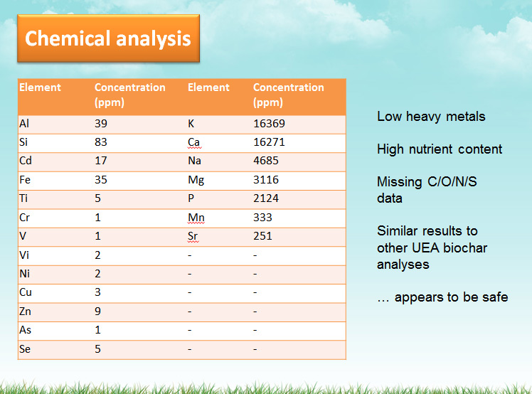Click the Cu element cell
The image size is (532, 394).
click(26, 292)
